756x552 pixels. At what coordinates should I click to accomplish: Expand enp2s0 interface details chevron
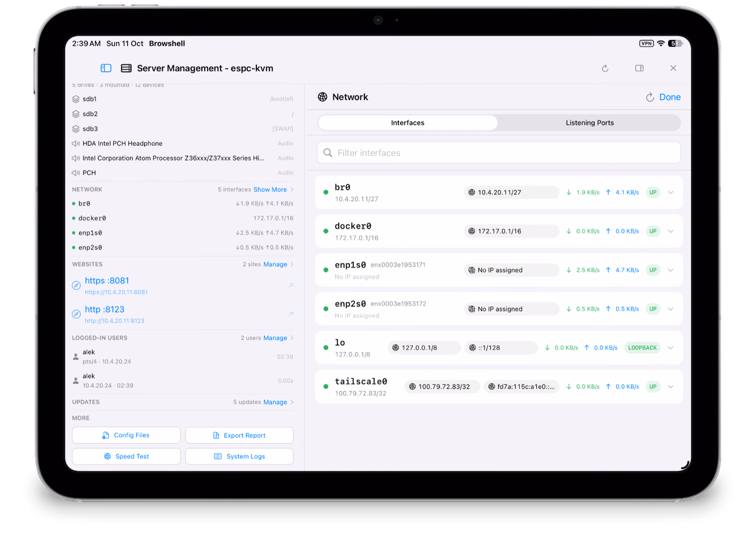click(x=671, y=309)
